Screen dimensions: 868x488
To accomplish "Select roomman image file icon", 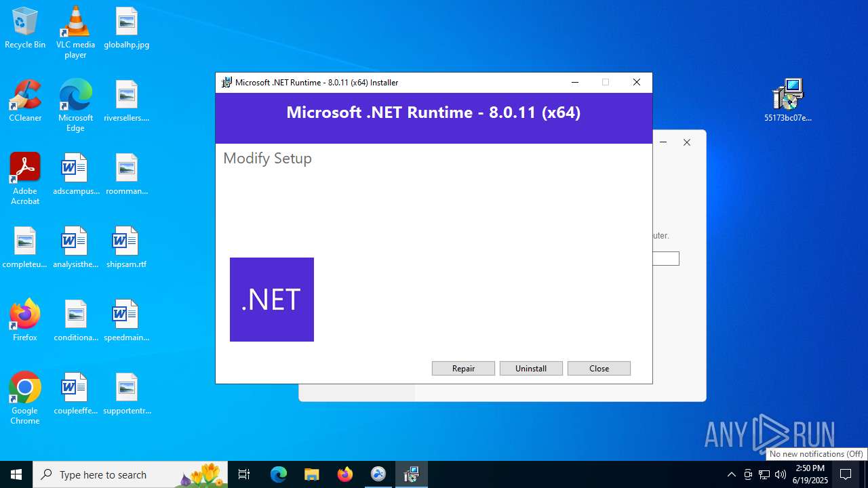I will click(126, 174).
